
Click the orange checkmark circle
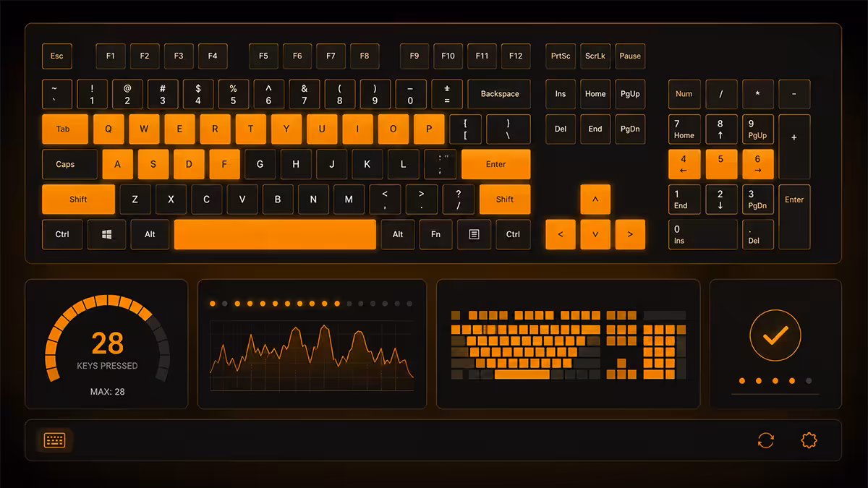click(x=775, y=335)
